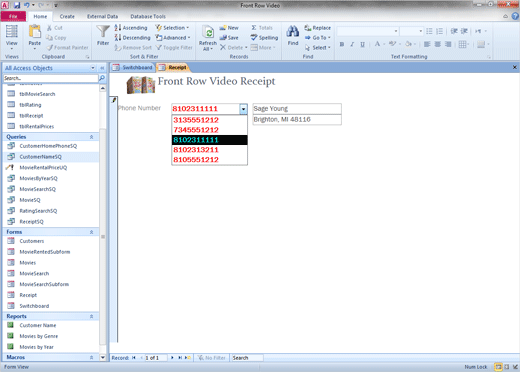This screenshot has height=372, width=520.
Task: Open the Find binoculars tool
Action: [293, 32]
